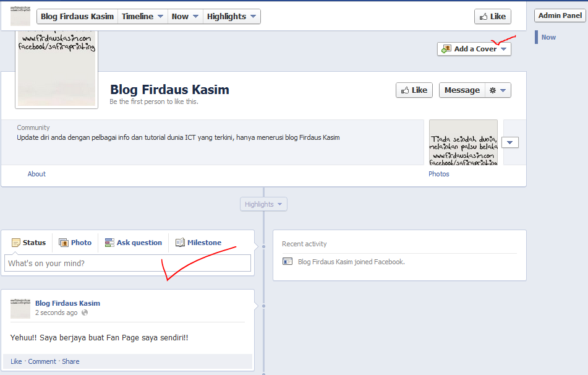This screenshot has width=588, height=375.
Task: Open Blog Firdaus Kasim header tab
Action: [x=77, y=17]
